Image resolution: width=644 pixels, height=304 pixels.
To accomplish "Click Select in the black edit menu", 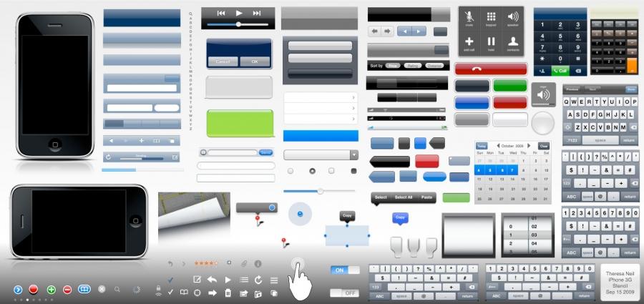I will click(x=381, y=197).
